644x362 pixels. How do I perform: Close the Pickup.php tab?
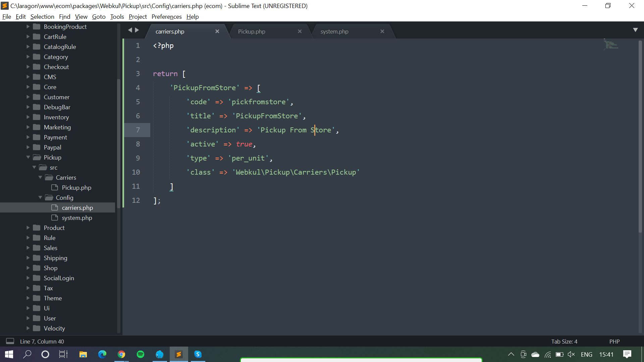point(300,31)
